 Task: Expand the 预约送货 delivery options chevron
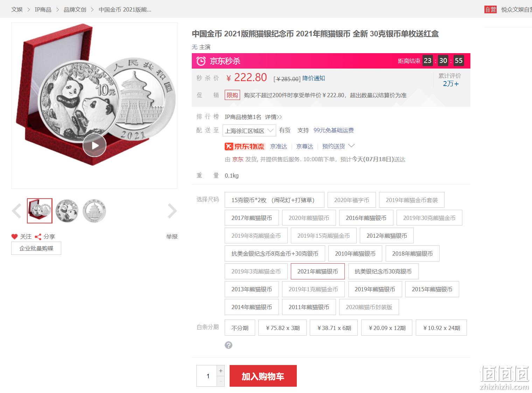click(352, 146)
